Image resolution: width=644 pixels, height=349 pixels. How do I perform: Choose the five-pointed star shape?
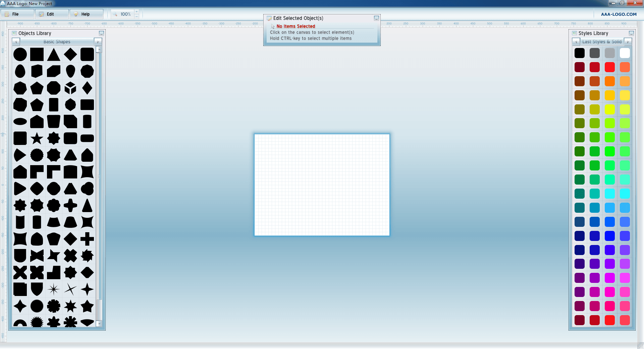37,138
